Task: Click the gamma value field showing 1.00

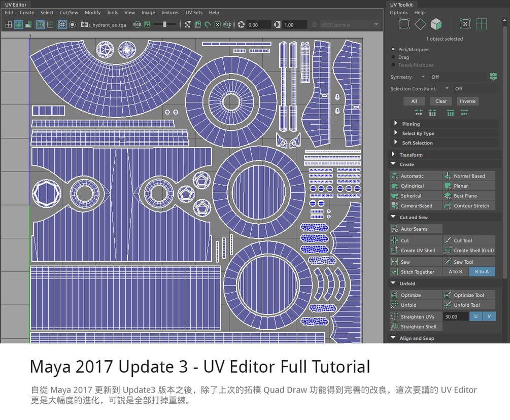Action: [295, 25]
